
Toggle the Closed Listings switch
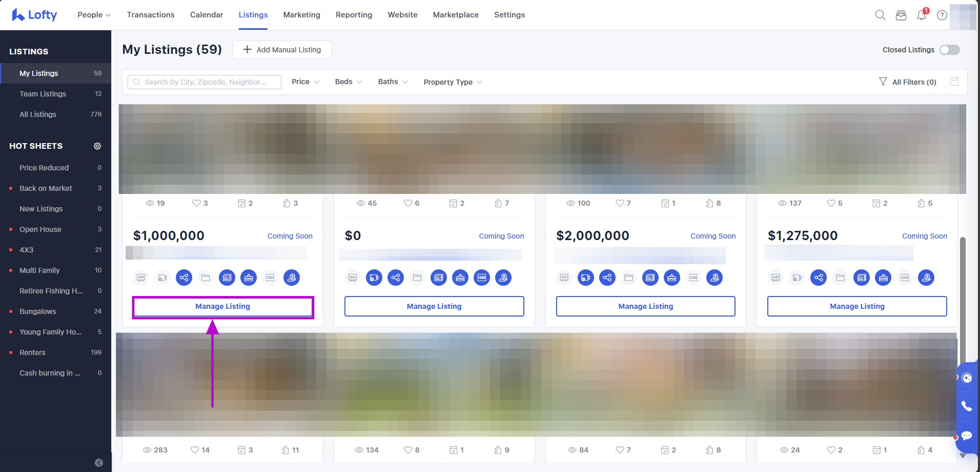(949, 50)
